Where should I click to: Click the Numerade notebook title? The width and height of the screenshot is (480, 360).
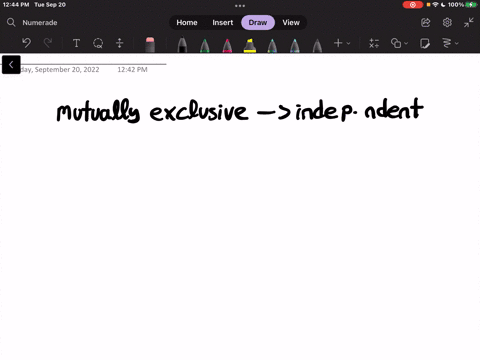click(40, 23)
